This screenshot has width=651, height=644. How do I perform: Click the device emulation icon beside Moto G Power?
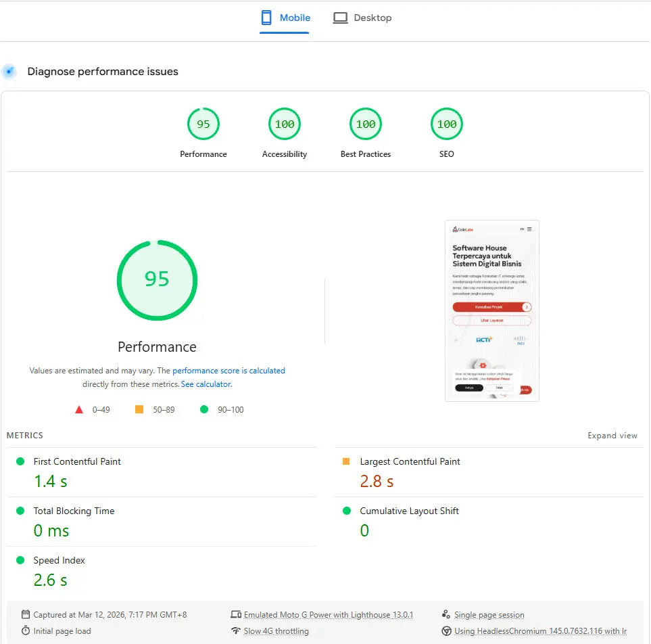[236, 614]
